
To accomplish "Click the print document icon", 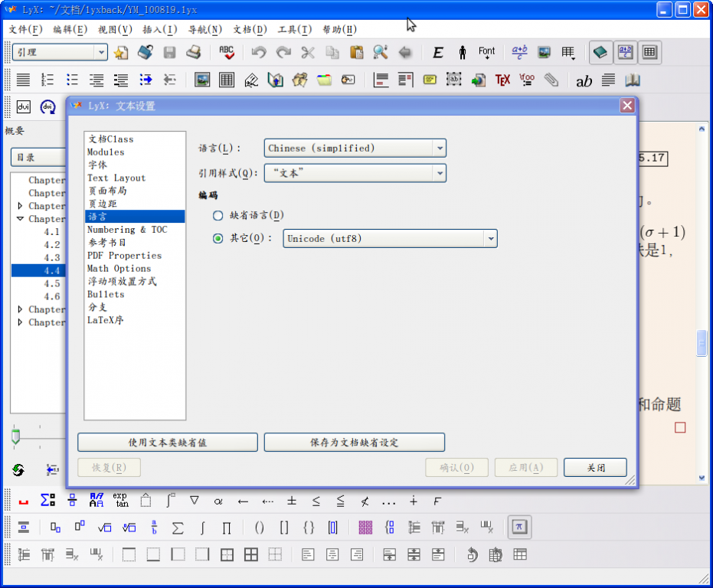I will 194,52.
